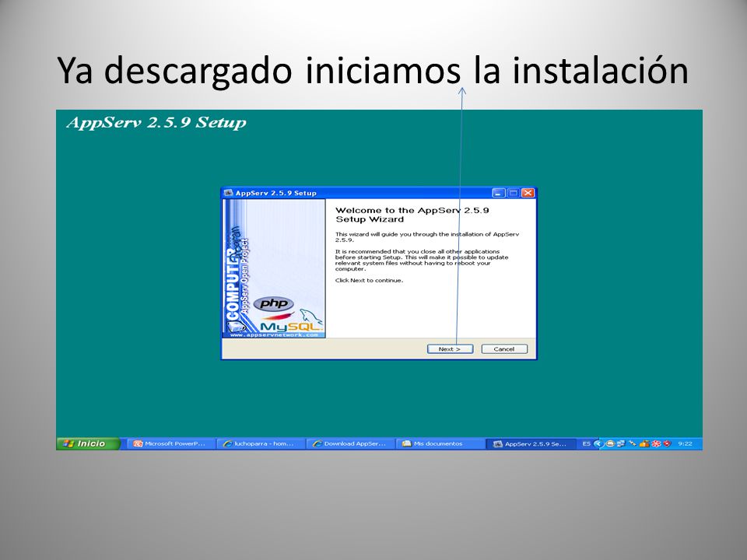The width and height of the screenshot is (747, 560).
Task: Click the slide title 'Ya descargado iniciamos'
Action: pyautogui.click(x=259, y=70)
